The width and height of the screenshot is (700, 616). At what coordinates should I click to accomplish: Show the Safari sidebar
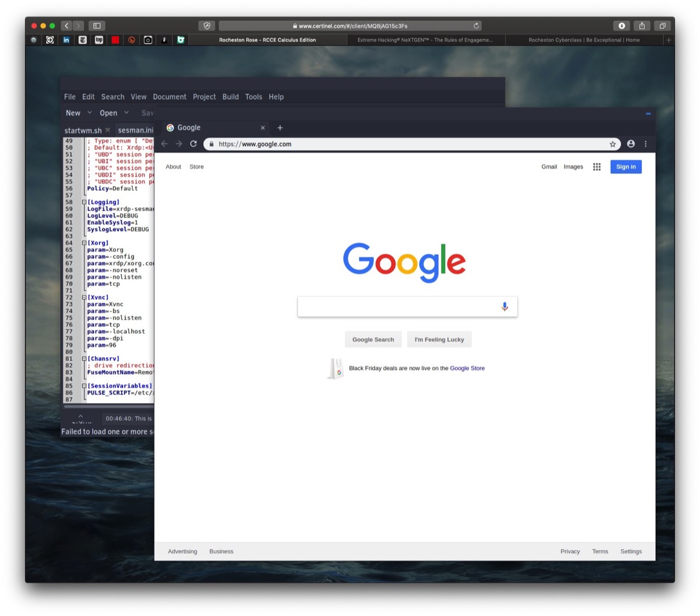pyautogui.click(x=97, y=26)
